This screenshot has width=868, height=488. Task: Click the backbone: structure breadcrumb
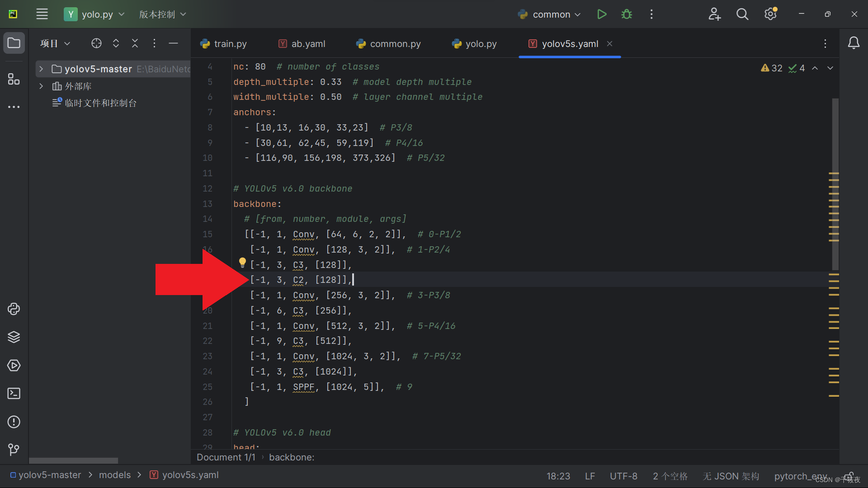(x=292, y=457)
